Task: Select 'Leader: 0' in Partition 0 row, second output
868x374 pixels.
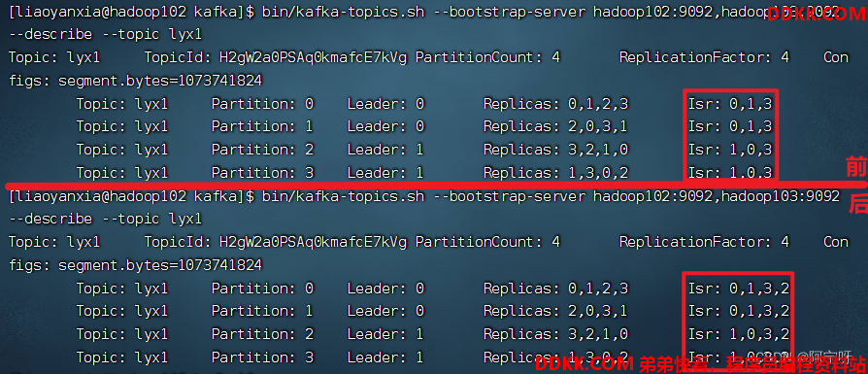Action: click(x=385, y=289)
